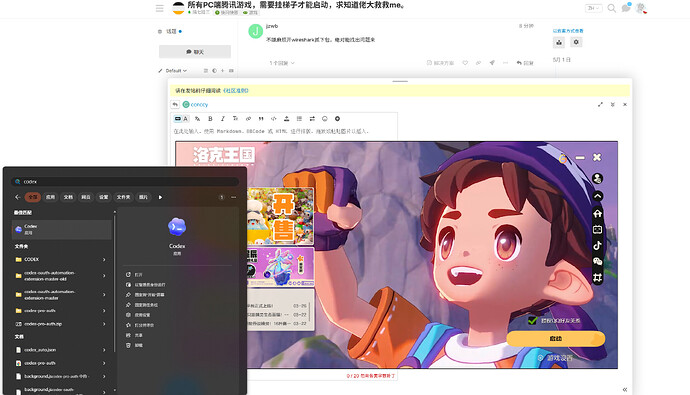Open the emoji picker in the editor toolbar

[325, 119]
